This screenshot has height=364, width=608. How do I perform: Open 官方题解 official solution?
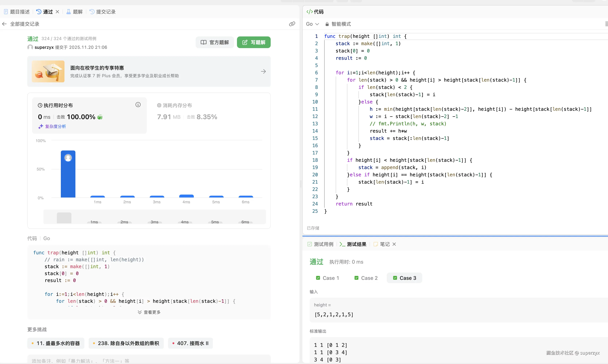215,42
